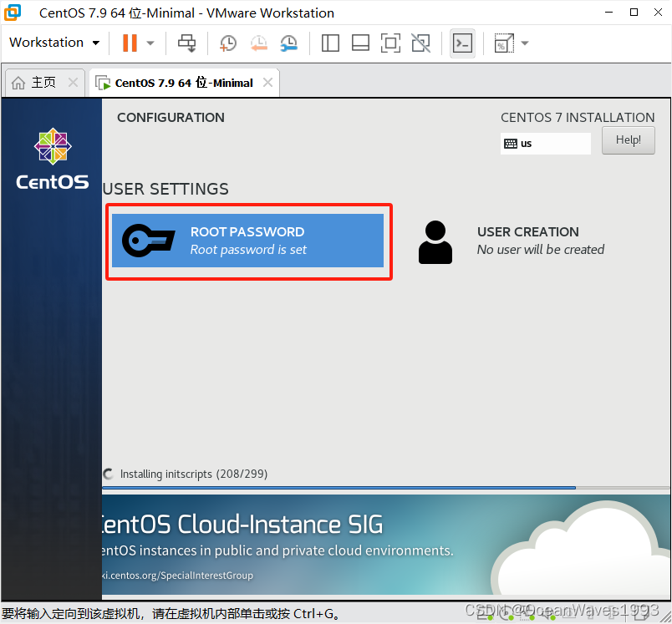Image resolution: width=672 pixels, height=624 pixels.
Task: Click the Help! button
Action: tap(629, 140)
